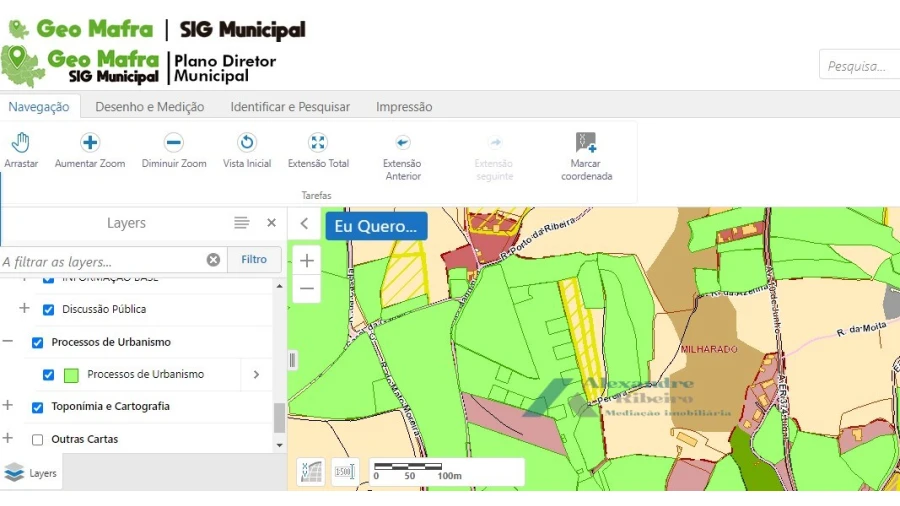Click the Layers stack icon at bottom
This screenshot has height=506, width=900.
(x=14, y=473)
